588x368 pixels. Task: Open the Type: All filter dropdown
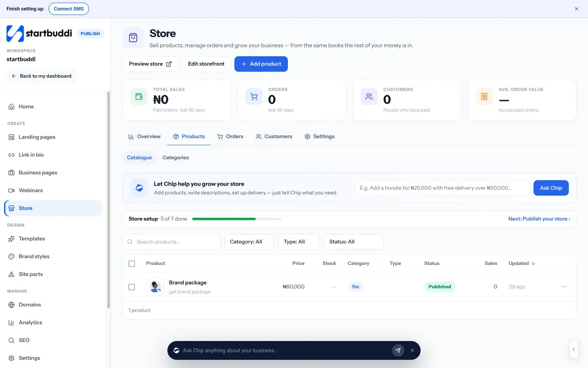point(299,242)
